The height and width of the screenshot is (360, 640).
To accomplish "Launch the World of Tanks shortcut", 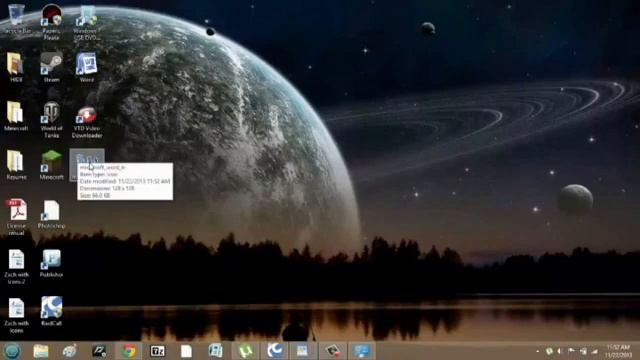I will point(51,119).
